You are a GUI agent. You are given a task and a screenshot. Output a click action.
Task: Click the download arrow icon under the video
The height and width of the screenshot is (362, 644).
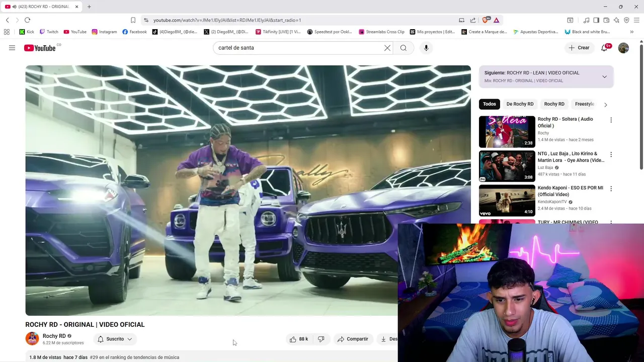[x=383, y=339]
